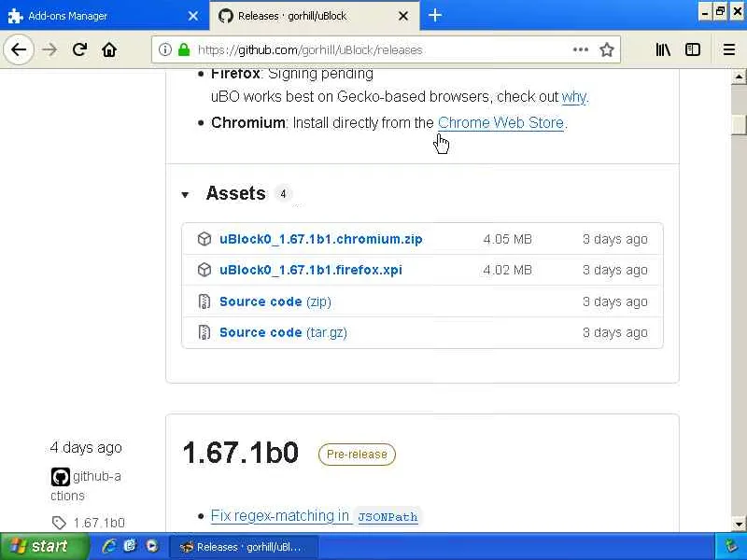The image size is (747, 560).
Task: Click the 4.02 MB file size
Action: tap(507, 270)
